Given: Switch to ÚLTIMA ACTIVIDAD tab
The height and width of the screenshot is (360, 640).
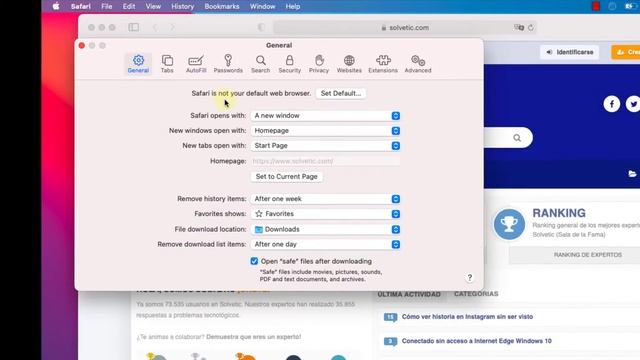Looking at the screenshot, I should tap(409, 294).
